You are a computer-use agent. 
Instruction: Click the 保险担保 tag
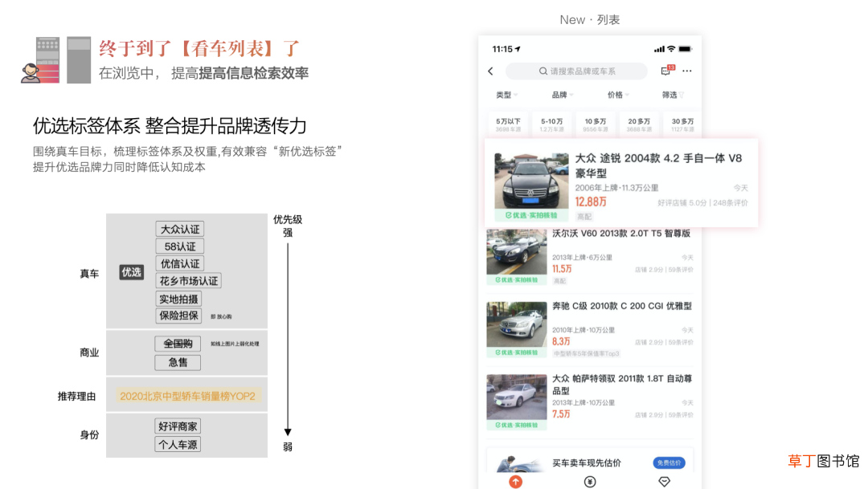coord(178,316)
